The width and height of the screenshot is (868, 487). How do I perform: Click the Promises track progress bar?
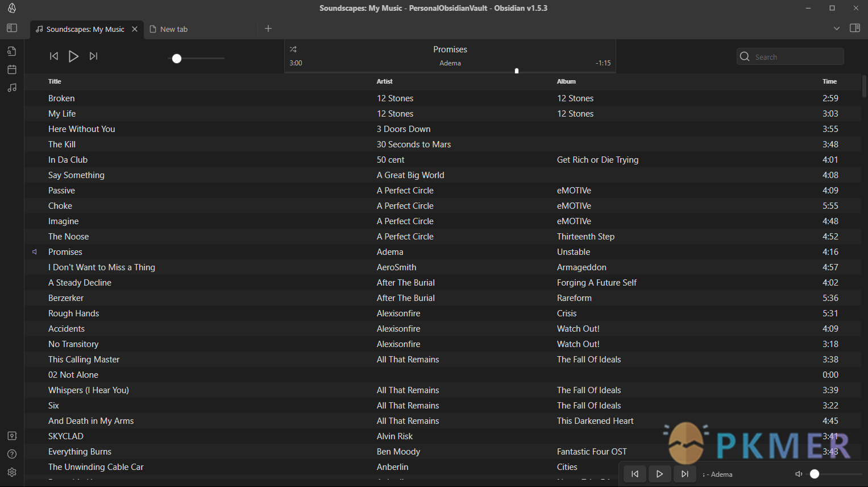point(450,72)
